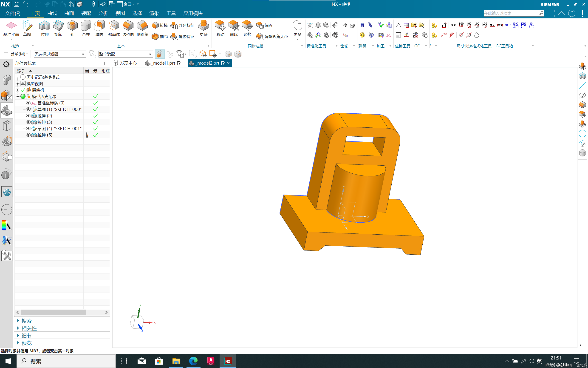Image resolution: width=588 pixels, height=368 pixels.
Task: Open the resource bar settings gear
Action: [x=6, y=64]
